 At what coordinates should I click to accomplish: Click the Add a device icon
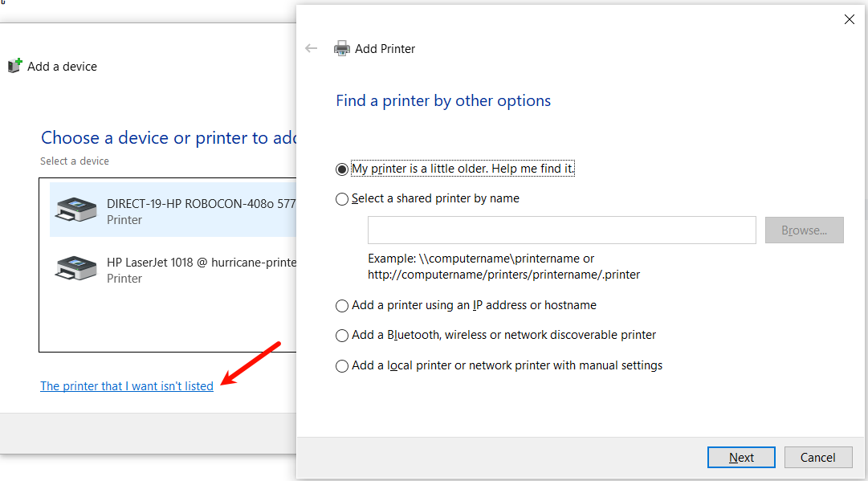14,66
